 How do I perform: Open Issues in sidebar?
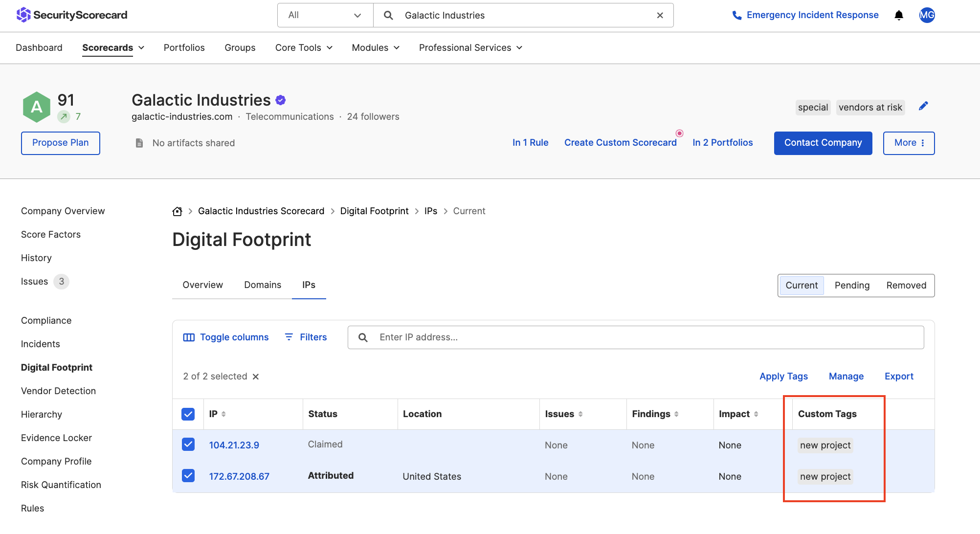click(35, 282)
